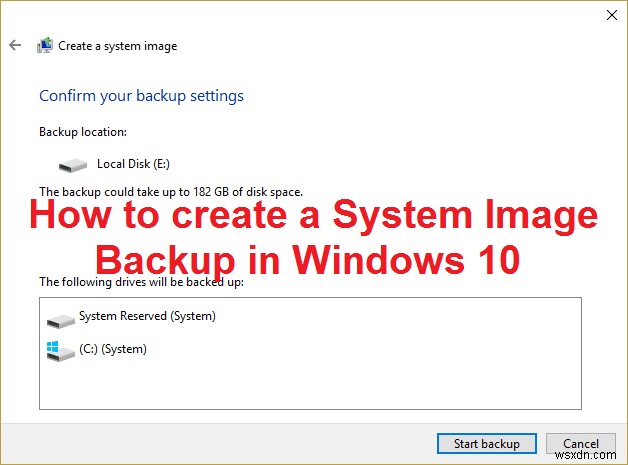
Task: Click the 182 GB disk space message
Action: point(170,191)
